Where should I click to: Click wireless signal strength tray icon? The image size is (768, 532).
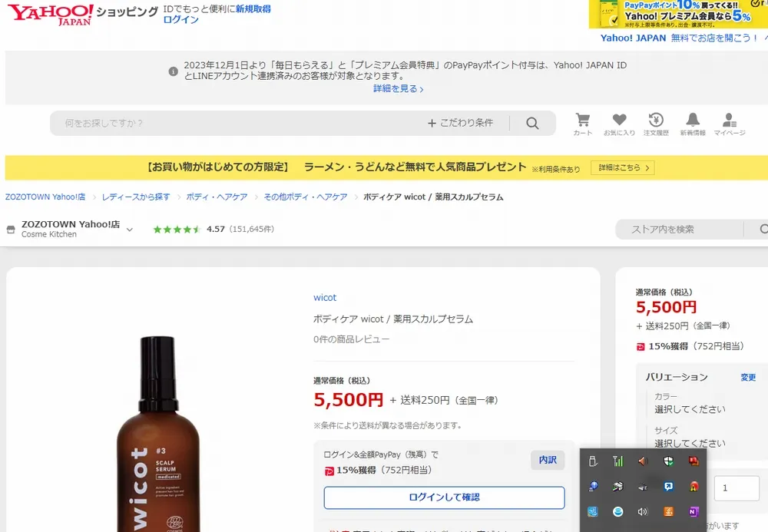click(x=618, y=461)
